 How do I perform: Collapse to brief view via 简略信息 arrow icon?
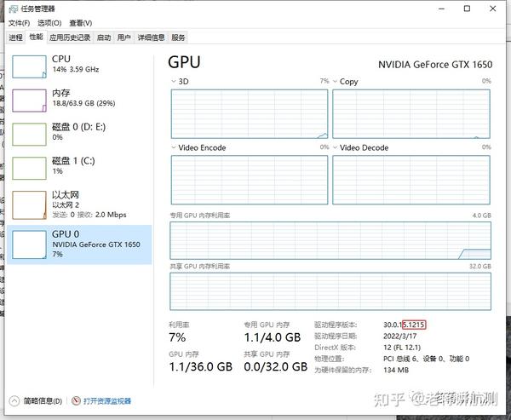[14, 400]
